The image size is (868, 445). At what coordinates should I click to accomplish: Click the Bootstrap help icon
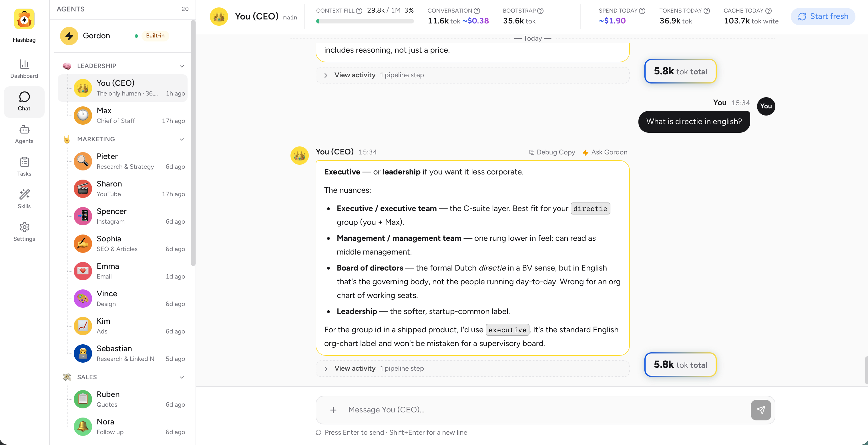click(540, 11)
